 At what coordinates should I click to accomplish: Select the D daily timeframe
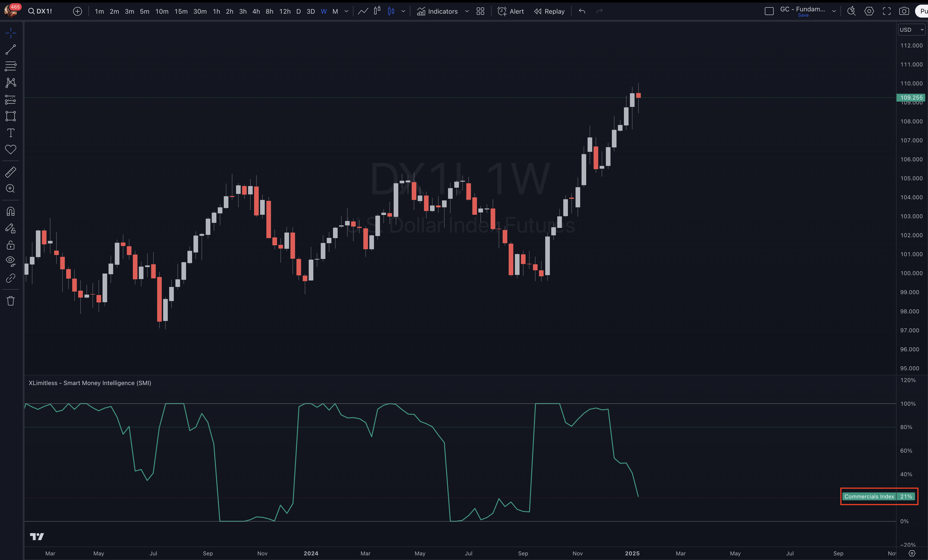click(298, 11)
